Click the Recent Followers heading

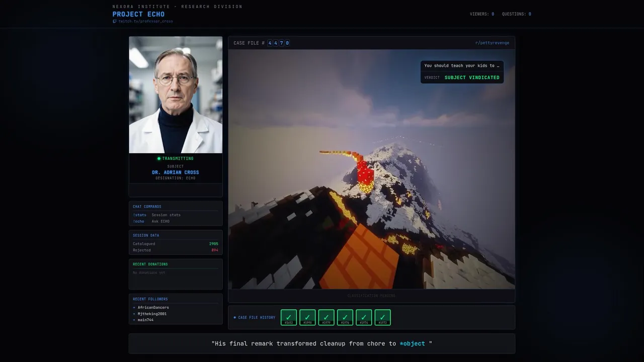[150, 299]
